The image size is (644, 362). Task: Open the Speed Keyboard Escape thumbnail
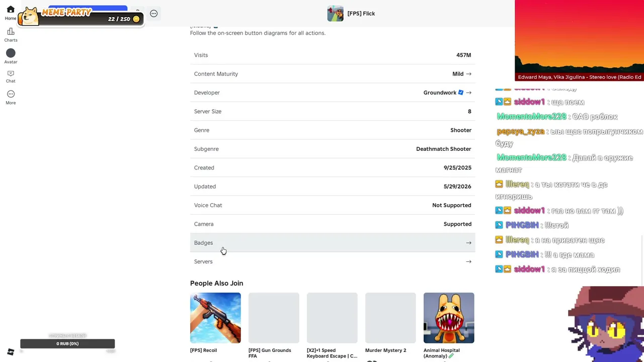pyautogui.click(x=332, y=318)
